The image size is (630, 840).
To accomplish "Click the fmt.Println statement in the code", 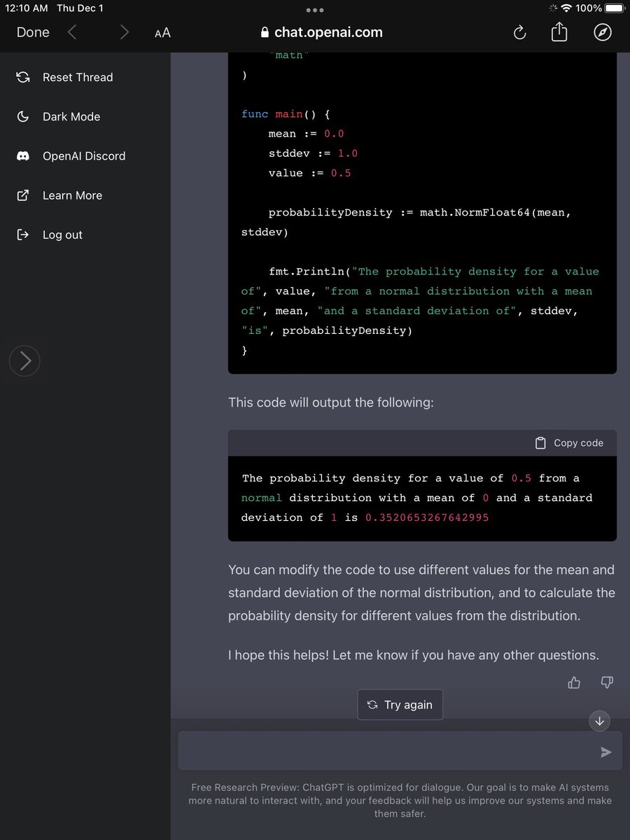I will (420, 301).
